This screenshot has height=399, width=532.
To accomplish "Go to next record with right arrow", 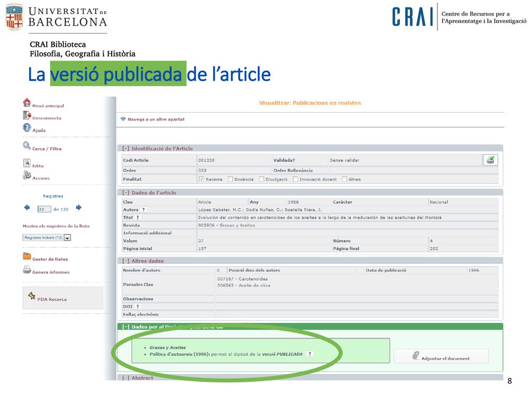I will click(x=79, y=207).
